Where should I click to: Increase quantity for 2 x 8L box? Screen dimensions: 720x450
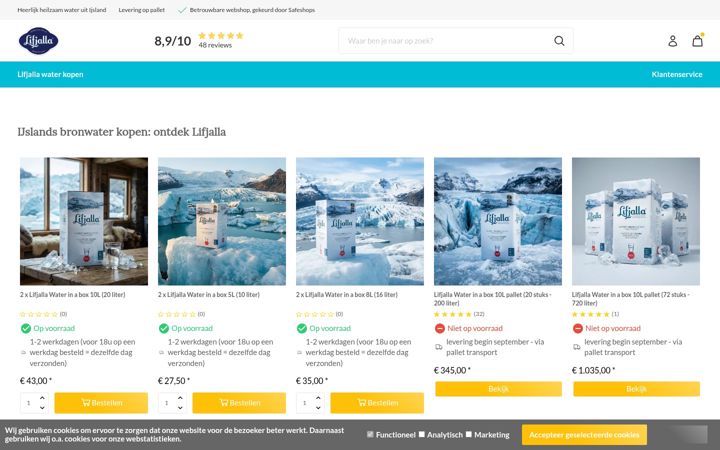318,398
